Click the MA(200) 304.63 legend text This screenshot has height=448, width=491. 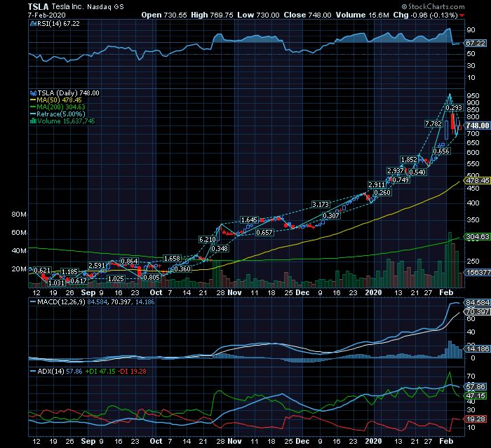tap(61, 107)
